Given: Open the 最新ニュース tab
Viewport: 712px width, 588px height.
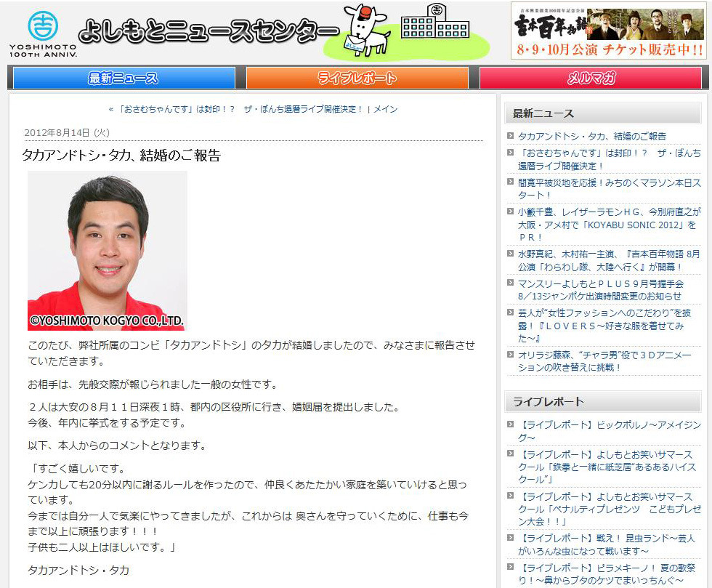Looking at the screenshot, I should tap(124, 78).
